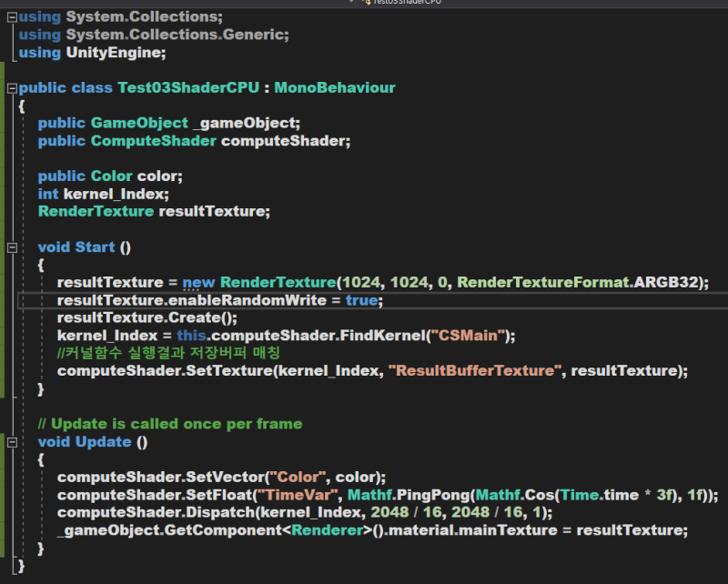Click the "Color" string literal
This screenshot has height=584, width=728.
298,477
